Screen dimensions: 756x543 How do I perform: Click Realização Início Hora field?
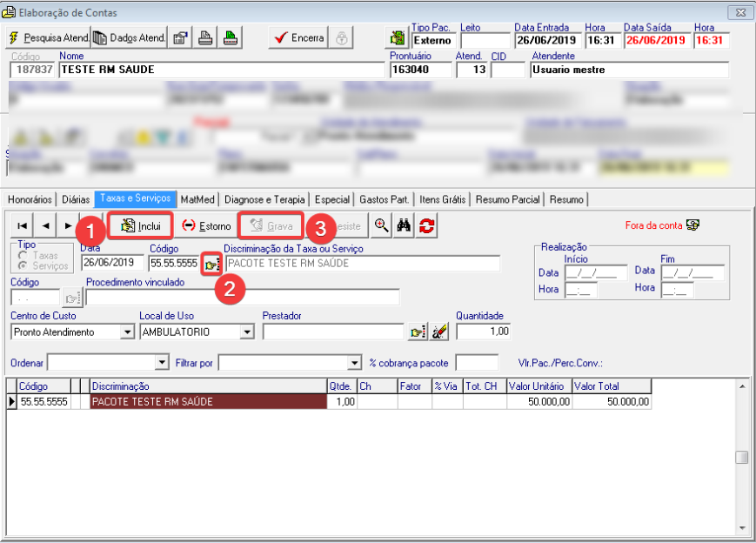pos(581,291)
